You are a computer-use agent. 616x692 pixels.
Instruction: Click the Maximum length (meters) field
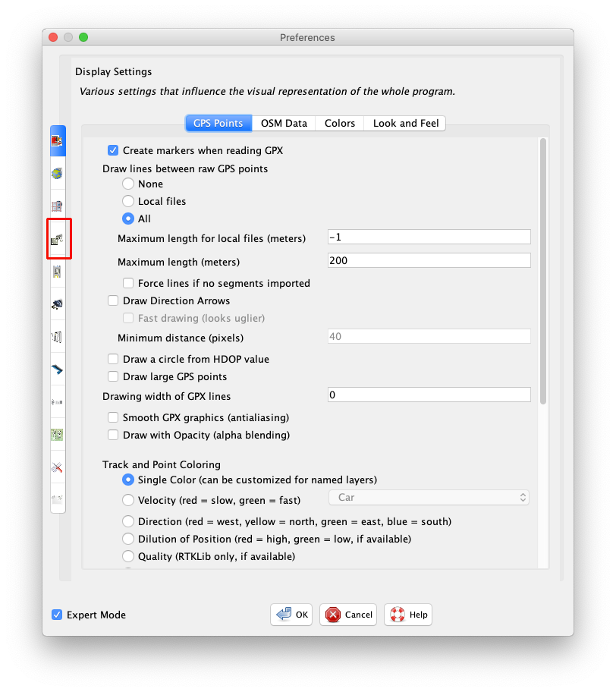click(x=429, y=261)
